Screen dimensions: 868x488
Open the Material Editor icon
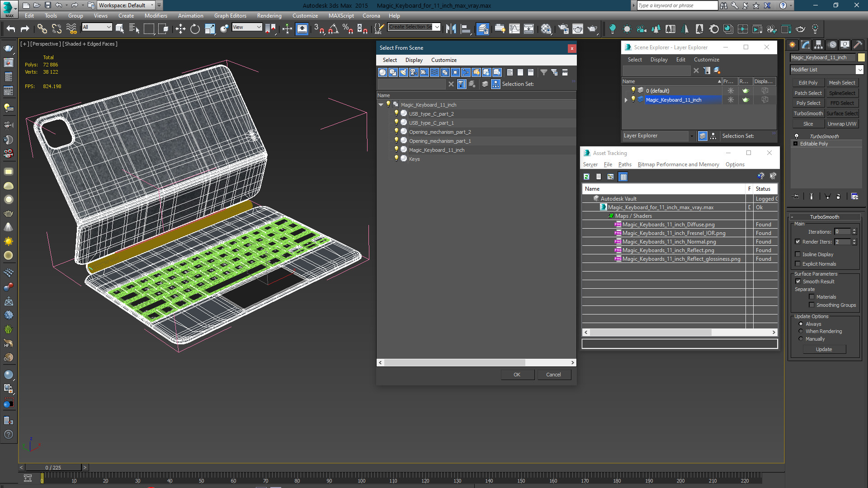(546, 29)
